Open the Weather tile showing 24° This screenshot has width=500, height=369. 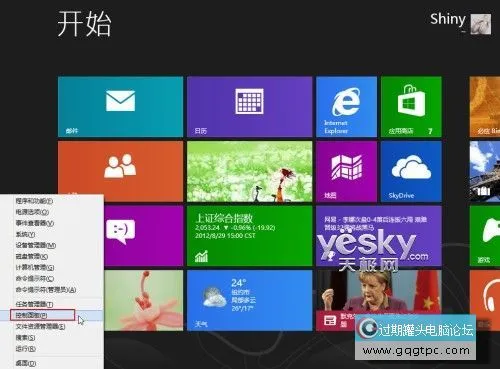250,300
